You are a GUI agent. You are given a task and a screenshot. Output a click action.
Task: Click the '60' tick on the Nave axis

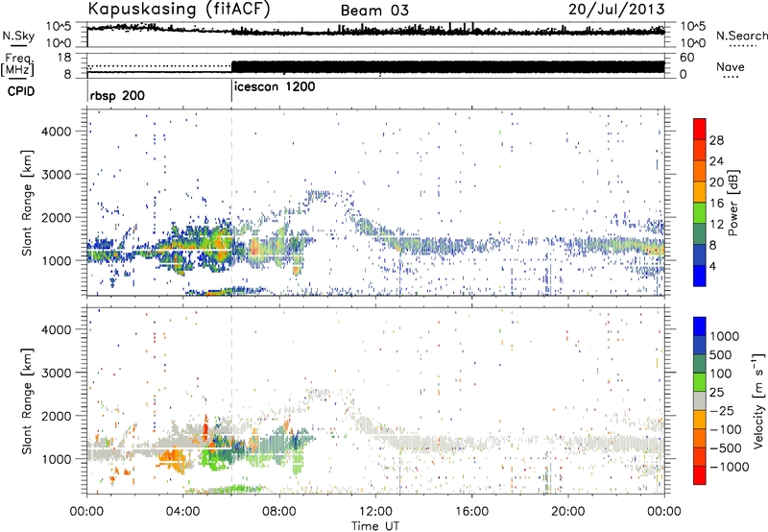(687, 58)
